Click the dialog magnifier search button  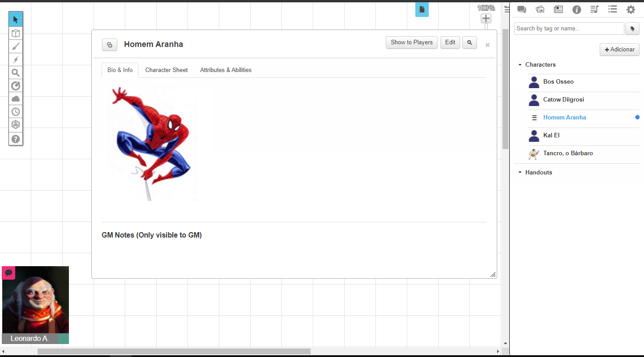[469, 42]
